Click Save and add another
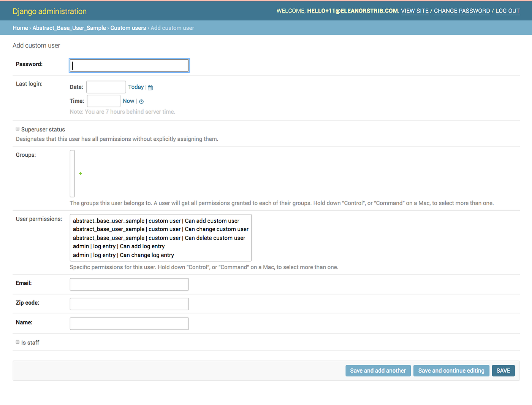Viewport: 532px width, 405px height. [x=378, y=370]
